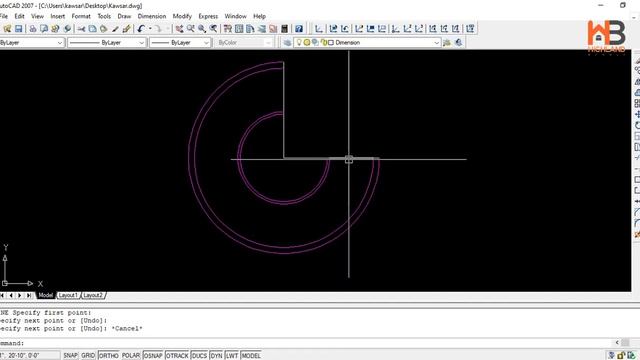Toggle LWT lineweight display
The height and width of the screenshot is (360, 640).
coord(232,356)
